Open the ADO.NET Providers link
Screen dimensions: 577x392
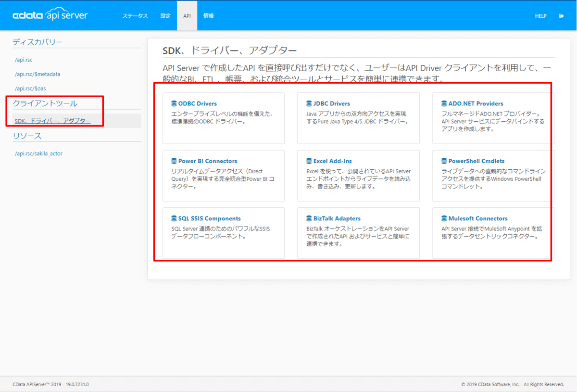(476, 103)
